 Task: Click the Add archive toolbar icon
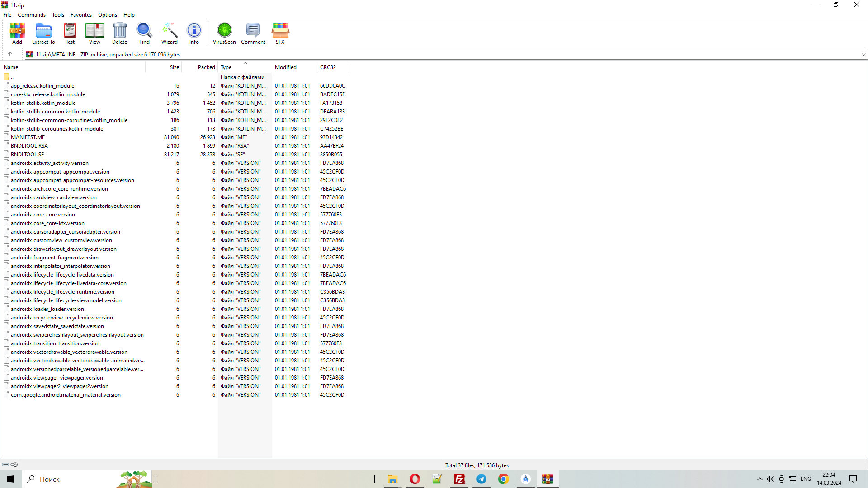tap(17, 33)
